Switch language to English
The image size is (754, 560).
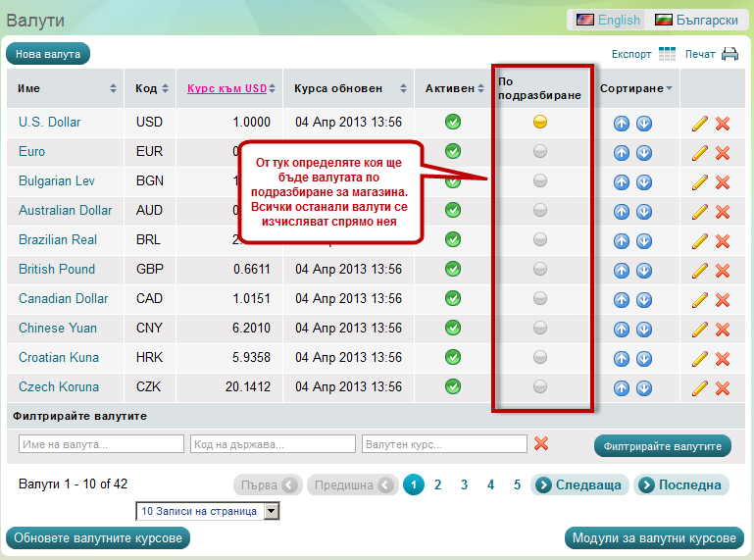coord(608,20)
